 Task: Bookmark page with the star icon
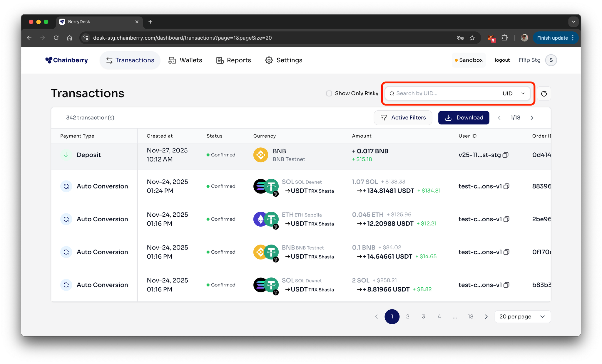tap(472, 38)
